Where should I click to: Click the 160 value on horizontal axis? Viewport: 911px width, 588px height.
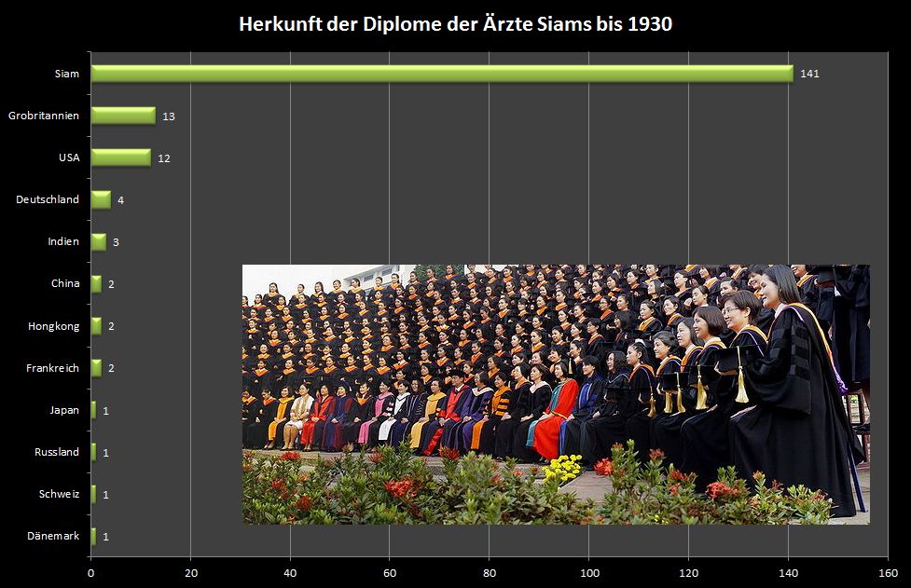coord(889,573)
